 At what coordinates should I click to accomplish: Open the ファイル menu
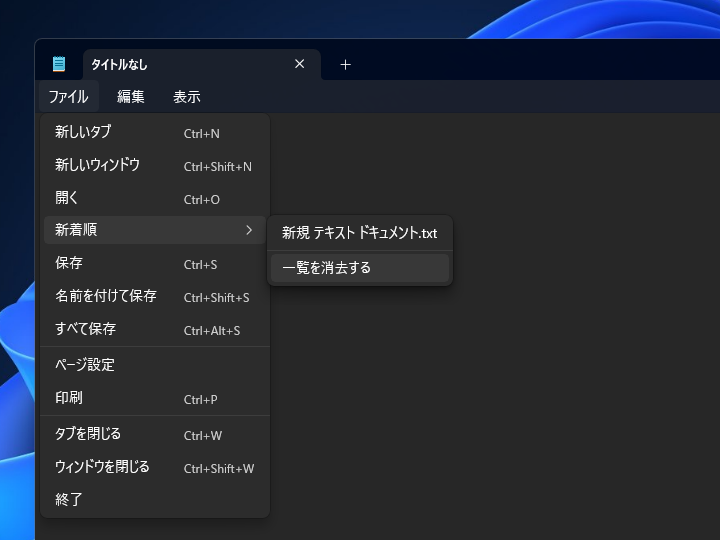point(68,96)
